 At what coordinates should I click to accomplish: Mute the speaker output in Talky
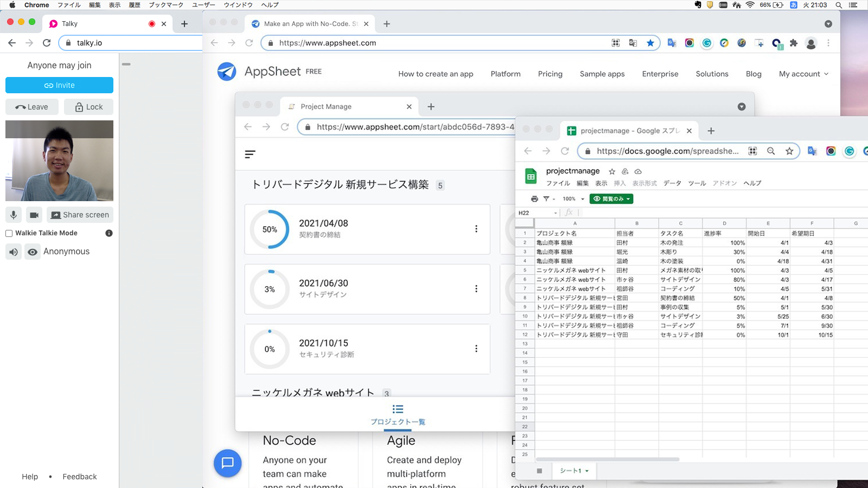click(x=13, y=252)
